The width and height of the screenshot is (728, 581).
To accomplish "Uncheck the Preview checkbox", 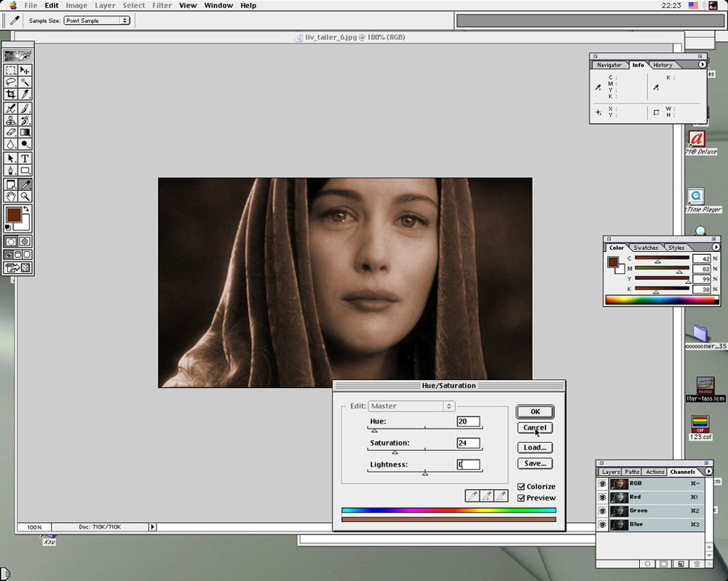I will [521, 498].
